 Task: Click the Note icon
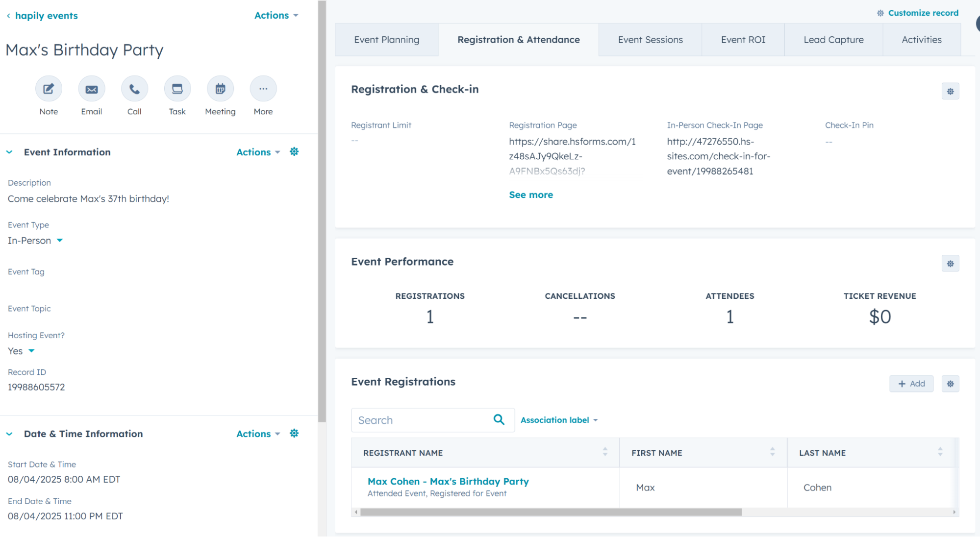point(49,89)
